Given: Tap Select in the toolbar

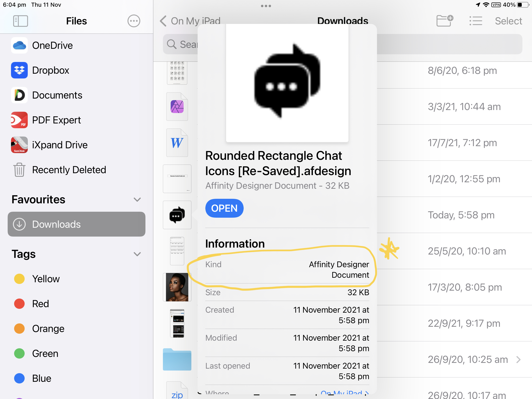Looking at the screenshot, I should click(x=508, y=21).
